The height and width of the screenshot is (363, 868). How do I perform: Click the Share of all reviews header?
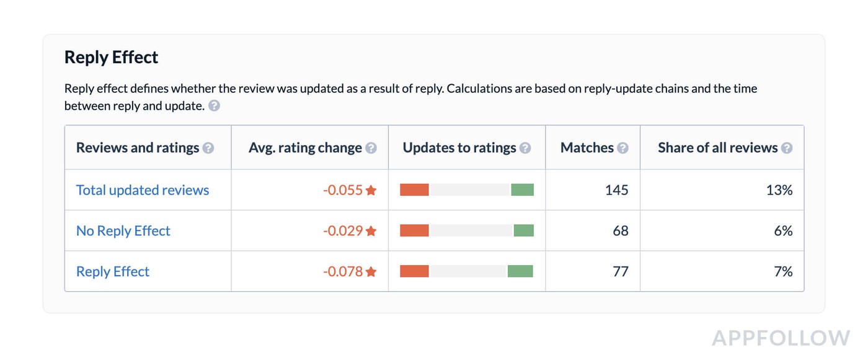[x=717, y=148]
